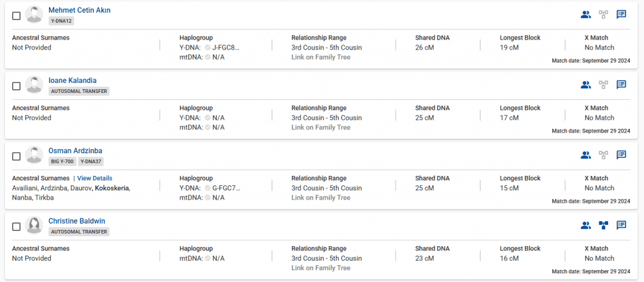Viewport: 644px width, 282px height.
Task: Show in-common matches for Ioane Kalandia
Action: click(586, 85)
